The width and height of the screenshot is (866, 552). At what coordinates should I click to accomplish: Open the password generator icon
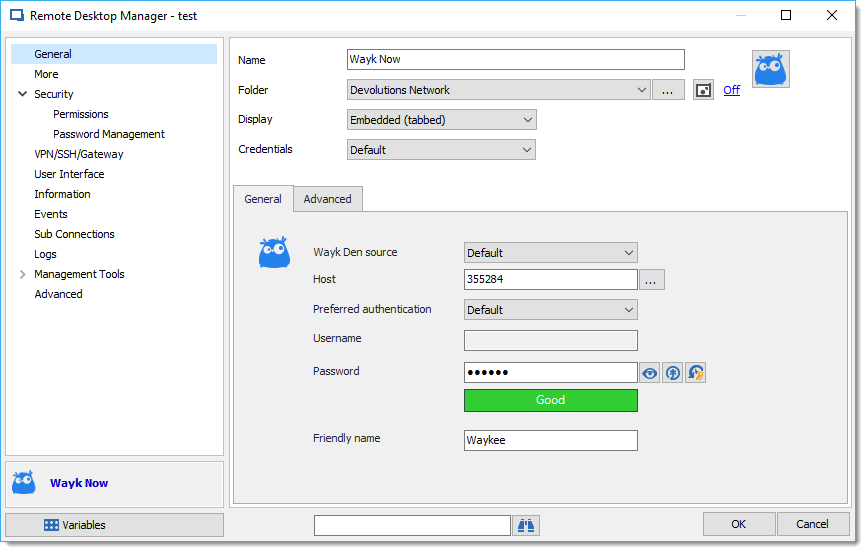click(672, 373)
